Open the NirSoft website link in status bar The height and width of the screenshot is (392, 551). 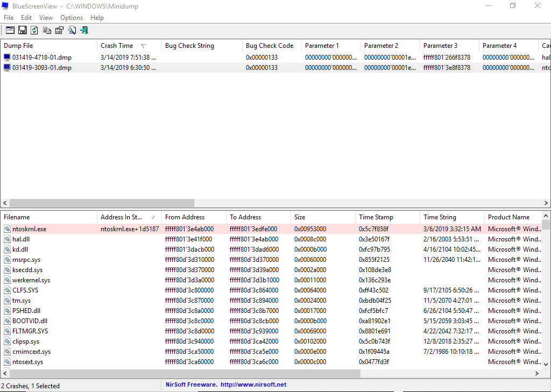click(x=226, y=384)
